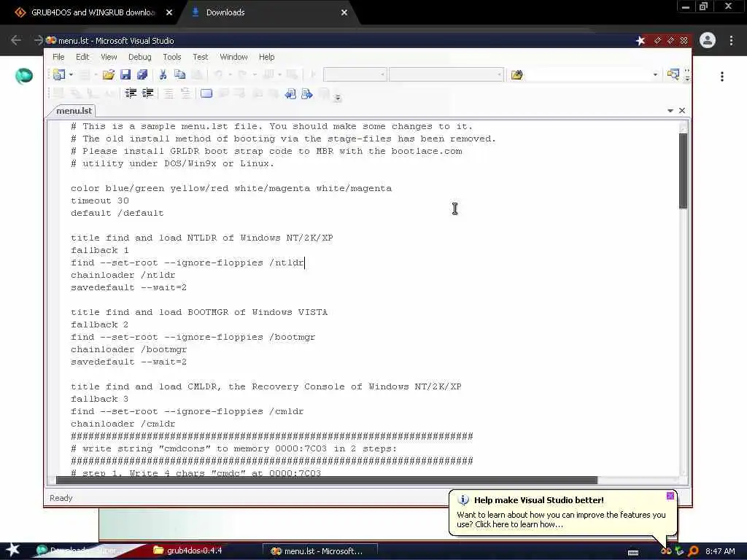Click the 8:47 AM clock
This screenshot has height=560, width=747.
(720, 551)
